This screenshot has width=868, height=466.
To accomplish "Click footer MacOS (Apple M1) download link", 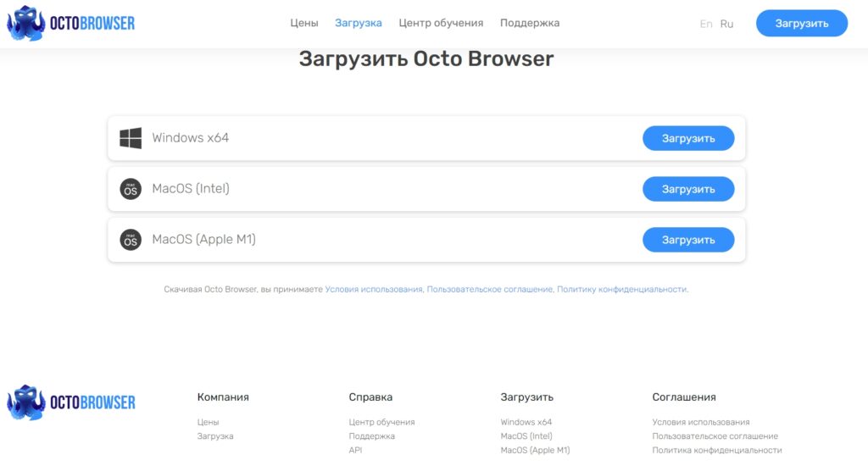I will [535, 451].
